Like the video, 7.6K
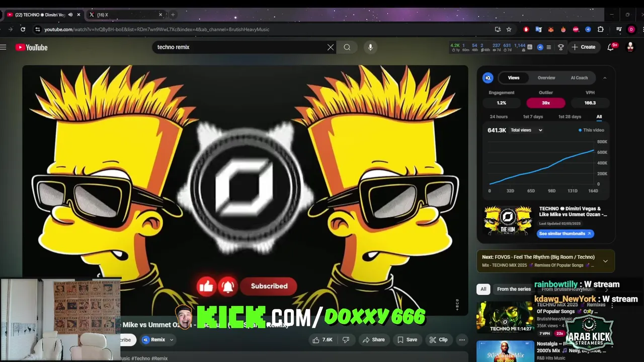This screenshot has width=644, height=362. click(x=323, y=340)
